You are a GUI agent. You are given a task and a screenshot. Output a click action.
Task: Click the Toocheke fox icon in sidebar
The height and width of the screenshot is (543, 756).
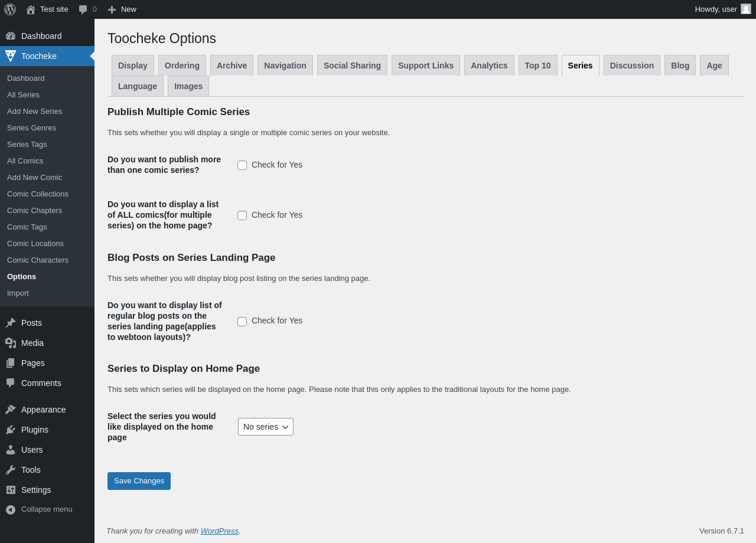(x=11, y=56)
